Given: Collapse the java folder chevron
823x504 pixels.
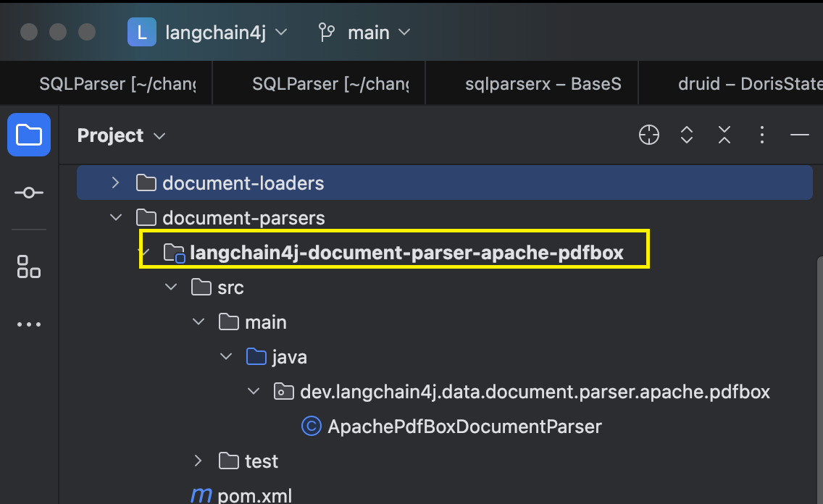Looking at the screenshot, I should pyautogui.click(x=226, y=356).
